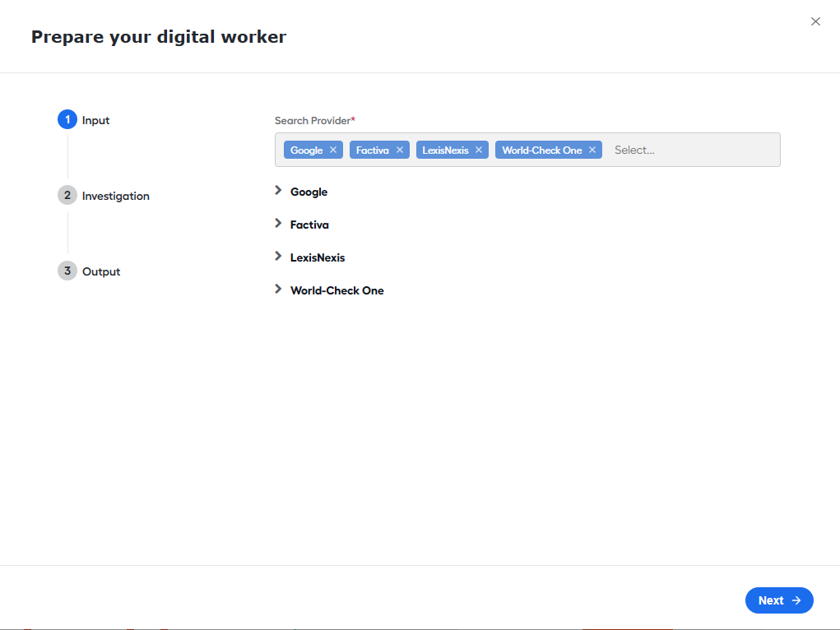Remove the Google provider tag
840x630 pixels.
click(333, 150)
